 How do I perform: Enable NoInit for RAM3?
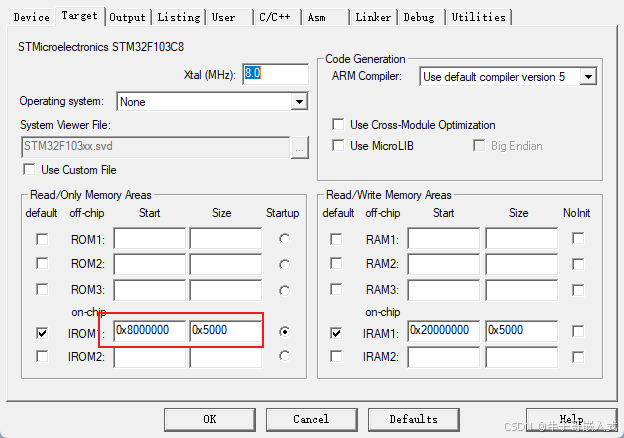pyautogui.click(x=578, y=290)
